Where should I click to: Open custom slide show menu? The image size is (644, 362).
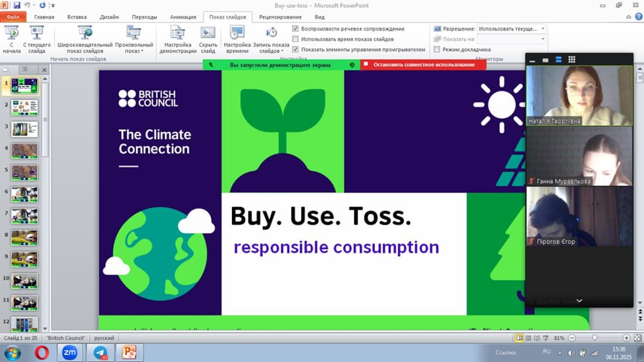click(x=134, y=40)
